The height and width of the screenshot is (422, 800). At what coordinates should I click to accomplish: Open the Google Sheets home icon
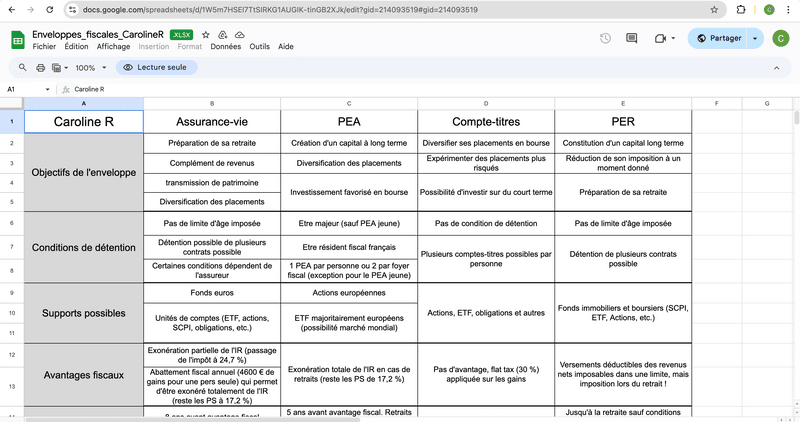pyautogui.click(x=18, y=40)
